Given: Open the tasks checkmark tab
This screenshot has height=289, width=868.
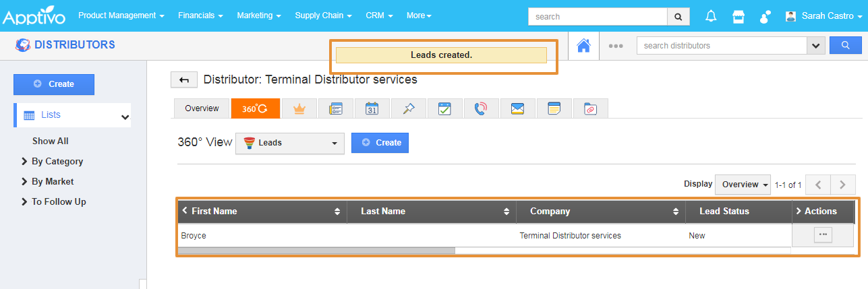Looking at the screenshot, I should click(444, 108).
